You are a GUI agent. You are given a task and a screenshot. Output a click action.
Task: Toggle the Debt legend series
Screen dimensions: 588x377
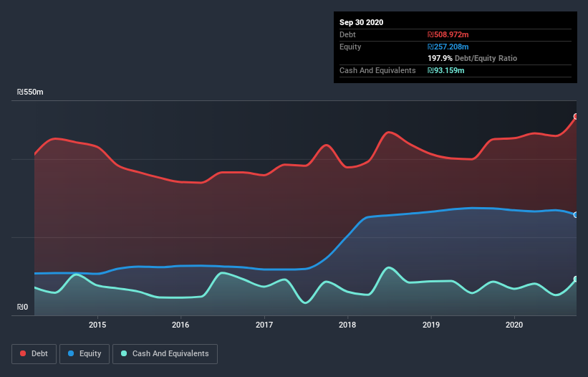point(34,354)
